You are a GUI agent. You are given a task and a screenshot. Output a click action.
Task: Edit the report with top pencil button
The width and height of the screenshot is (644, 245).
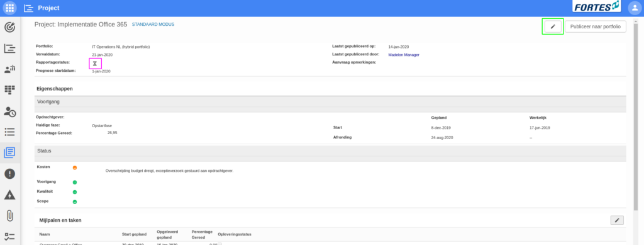click(x=553, y=26)
